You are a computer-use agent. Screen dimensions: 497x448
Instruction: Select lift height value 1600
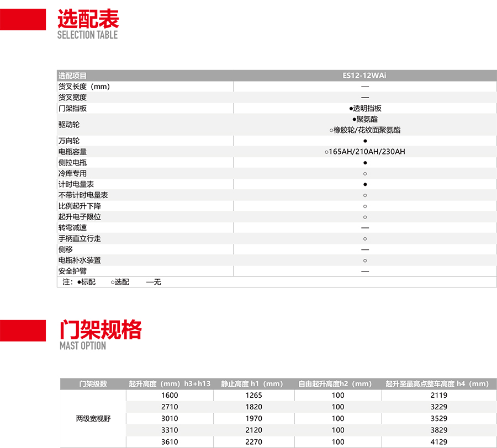click(170, 395)
